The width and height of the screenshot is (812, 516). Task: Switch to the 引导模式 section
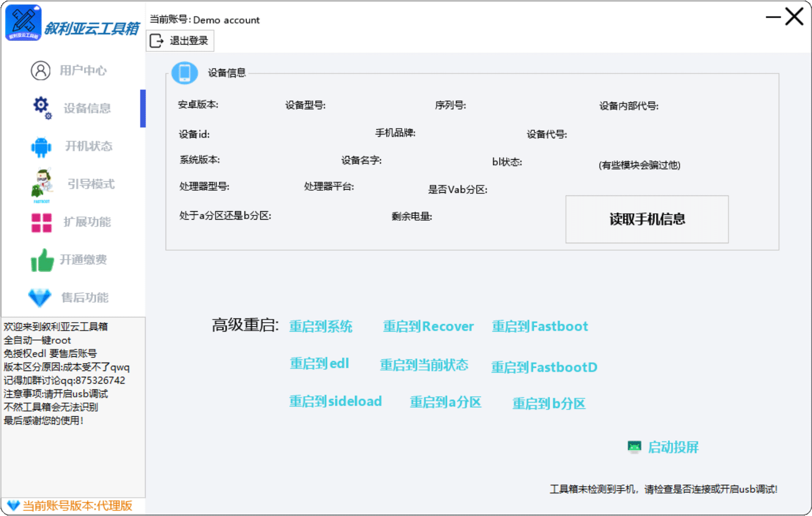click(x=90, y=184)
